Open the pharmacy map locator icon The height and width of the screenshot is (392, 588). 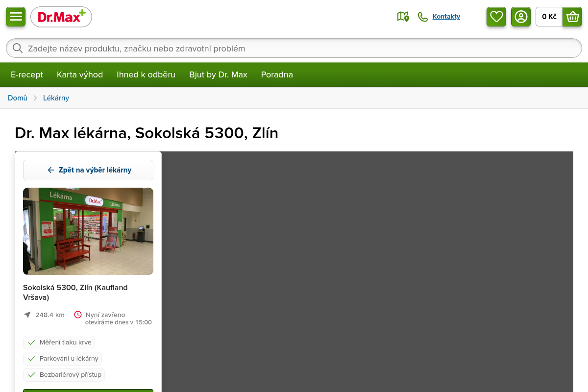coord(403,17)
